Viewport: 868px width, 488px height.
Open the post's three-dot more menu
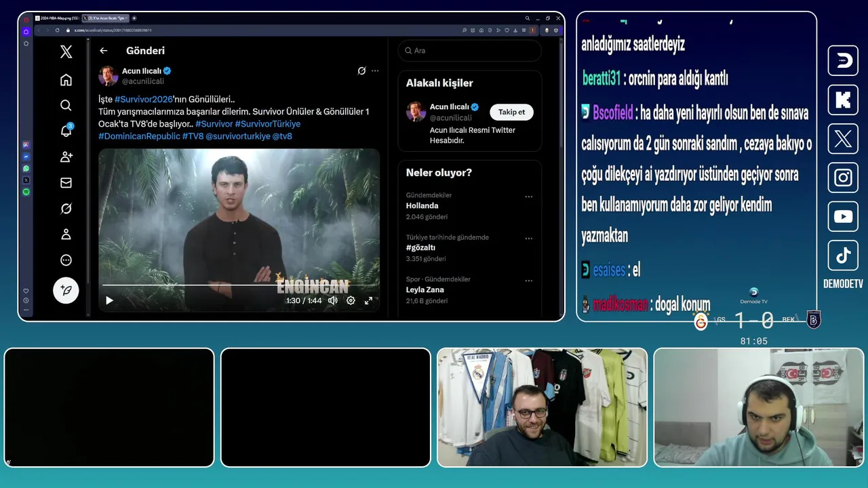(375, 70)
